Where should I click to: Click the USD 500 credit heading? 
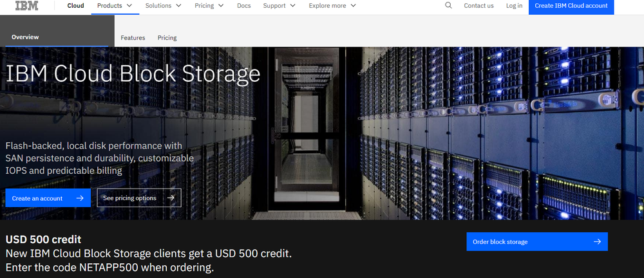tap(44, 239)
